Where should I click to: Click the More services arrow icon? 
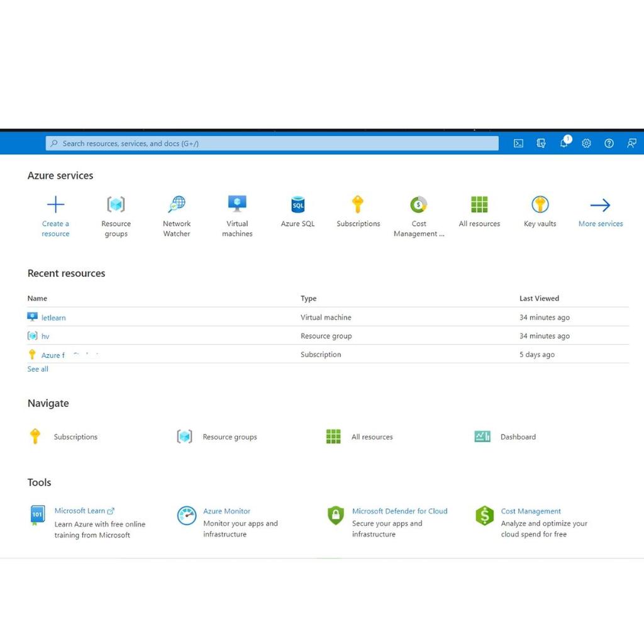click(x=600, y=205)
